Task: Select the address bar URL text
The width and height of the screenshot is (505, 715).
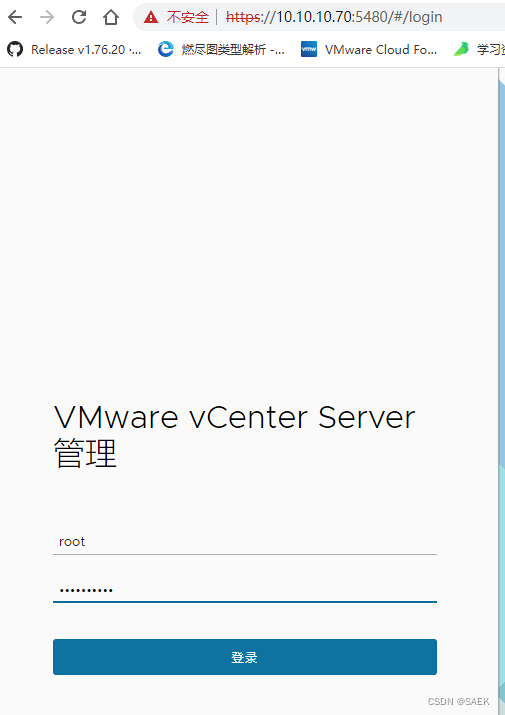Action: pos(334,17)
